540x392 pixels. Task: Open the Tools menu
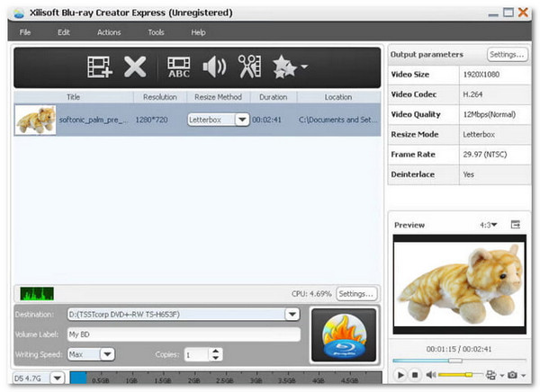click(156, 32)
